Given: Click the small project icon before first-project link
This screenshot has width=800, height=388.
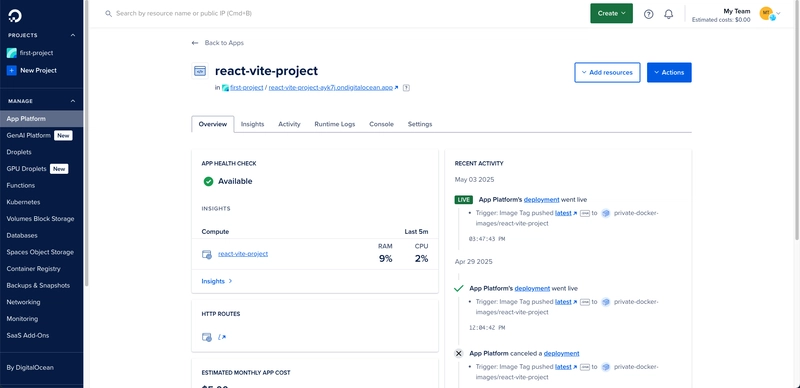Looking at the screenshot, I should (x=225, y=88).
